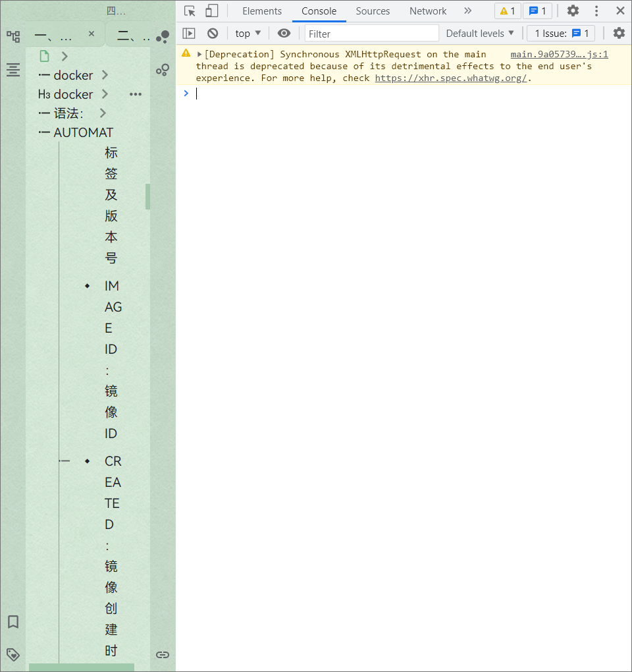The height and width of the screenshot is (672, 632).
Task: Click the console prompt input line
Action: [411, 94]
